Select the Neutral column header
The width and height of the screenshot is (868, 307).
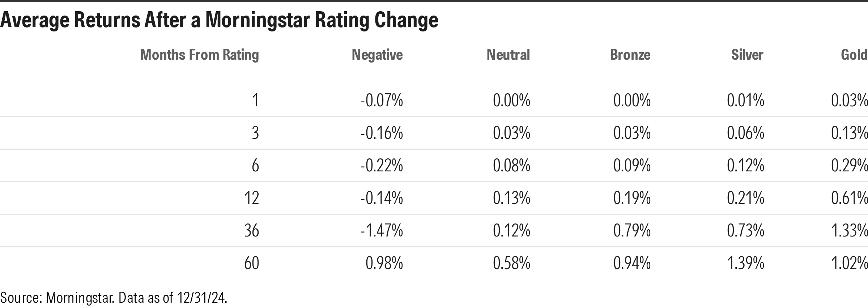point(508,55)
